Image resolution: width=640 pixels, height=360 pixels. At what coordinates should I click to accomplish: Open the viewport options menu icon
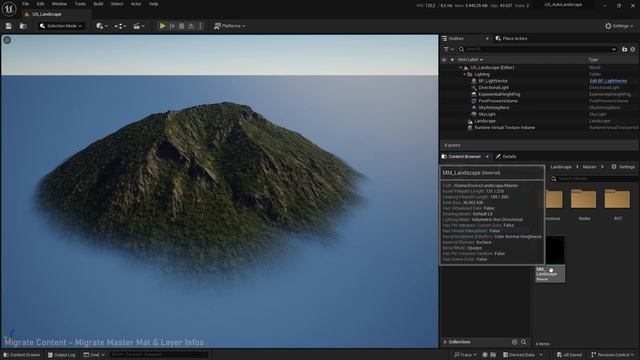coord(7,40)
